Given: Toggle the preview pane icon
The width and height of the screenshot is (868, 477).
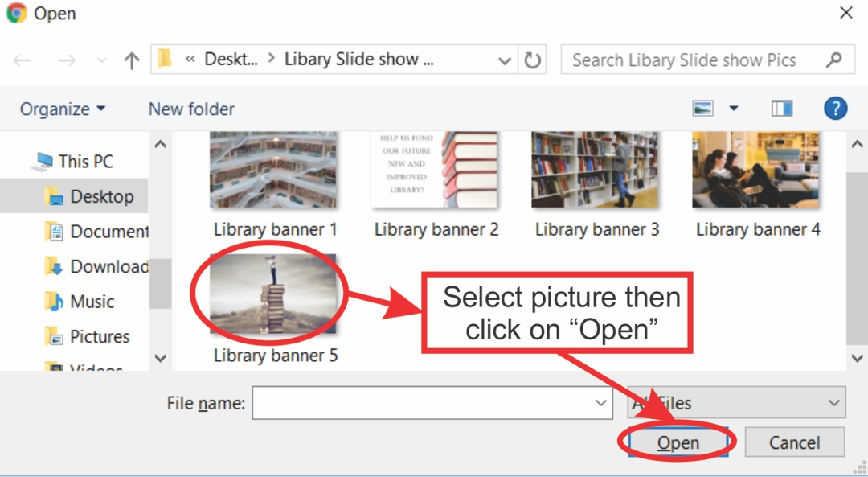Looking at the screenshot, I should pos(782,108).
